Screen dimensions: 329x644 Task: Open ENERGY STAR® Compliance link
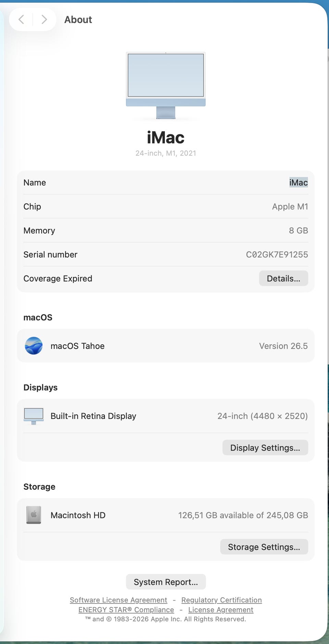(126, 610)
